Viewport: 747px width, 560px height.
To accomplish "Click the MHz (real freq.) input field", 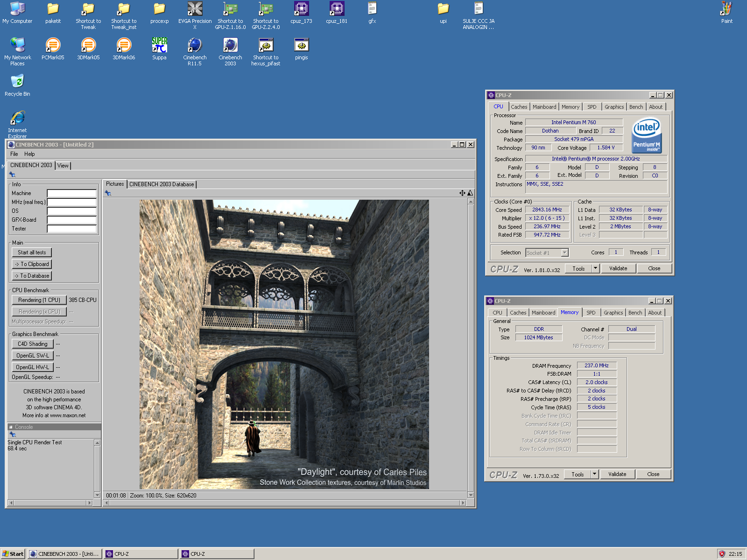I will [71, 202].
